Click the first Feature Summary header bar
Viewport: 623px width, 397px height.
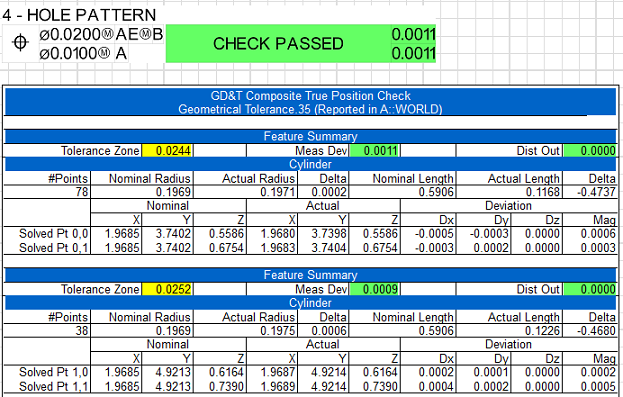pyautogui.click(x=310, y=137)
